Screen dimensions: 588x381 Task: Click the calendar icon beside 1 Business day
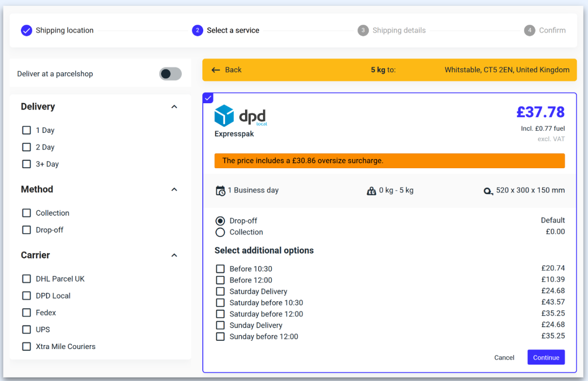coord(221,190)
